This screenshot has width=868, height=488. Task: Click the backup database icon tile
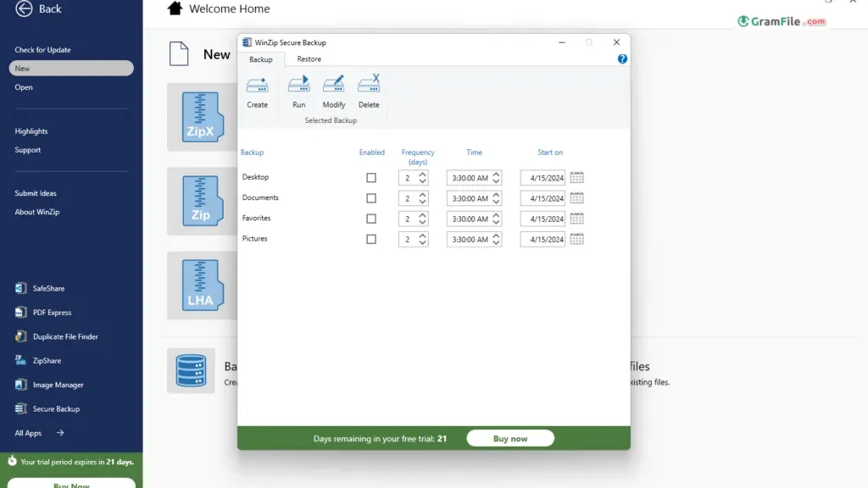(191, 370)
